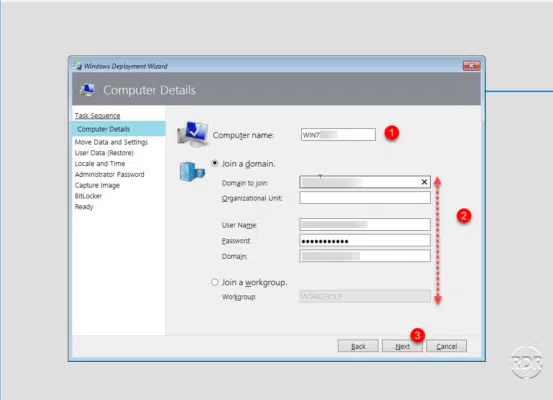Click into the Password field

point(365,241)
